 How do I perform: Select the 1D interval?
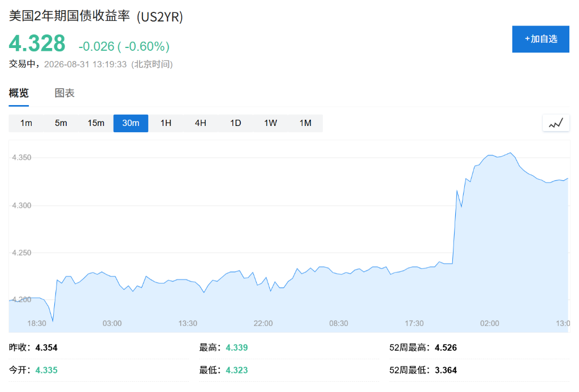click(x=236, y=123)
